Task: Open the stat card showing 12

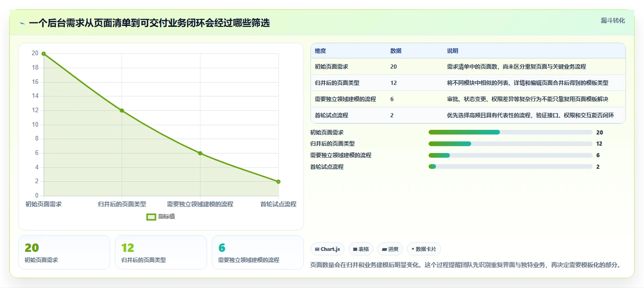Action: pos(161,252)
